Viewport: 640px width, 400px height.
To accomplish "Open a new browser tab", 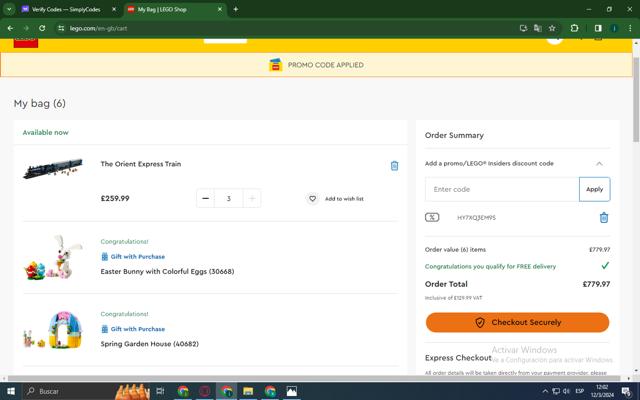I will pyautogui.click(x=236, y=9).
